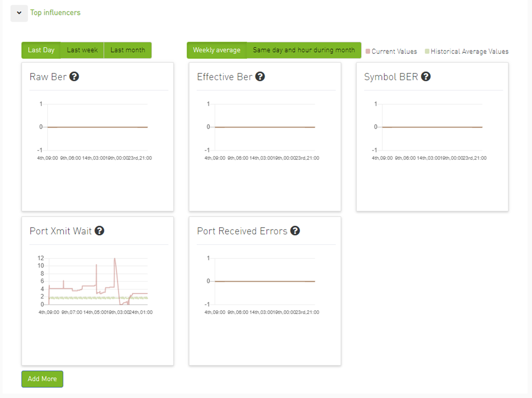
Task: Select Same day and hour during month
Action: pos(304,50)
